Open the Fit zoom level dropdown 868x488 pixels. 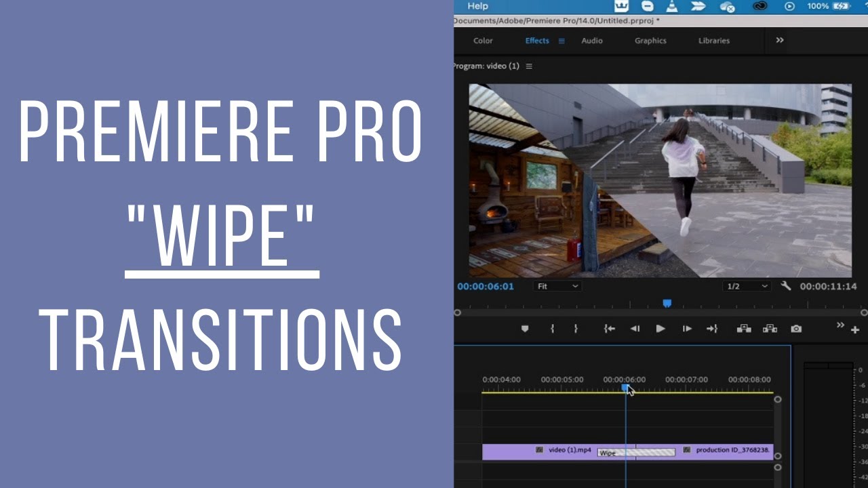tap(557, 286)
